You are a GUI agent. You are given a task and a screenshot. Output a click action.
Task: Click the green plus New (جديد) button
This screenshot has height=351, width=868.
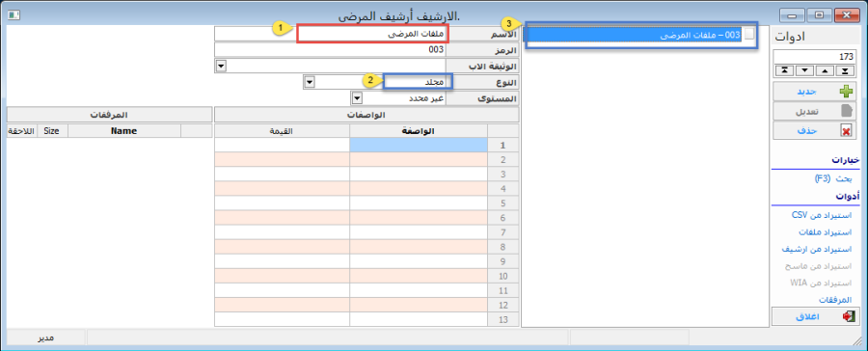815,91
